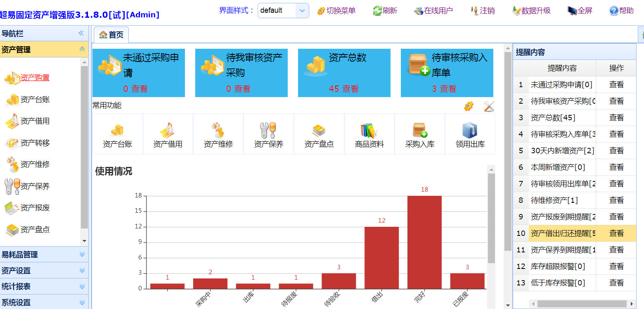Image resolution: width=644 pixels, height=309 pixels.
Task: Click the gear settings icon beside 常用功能
Action: point(469,106)
